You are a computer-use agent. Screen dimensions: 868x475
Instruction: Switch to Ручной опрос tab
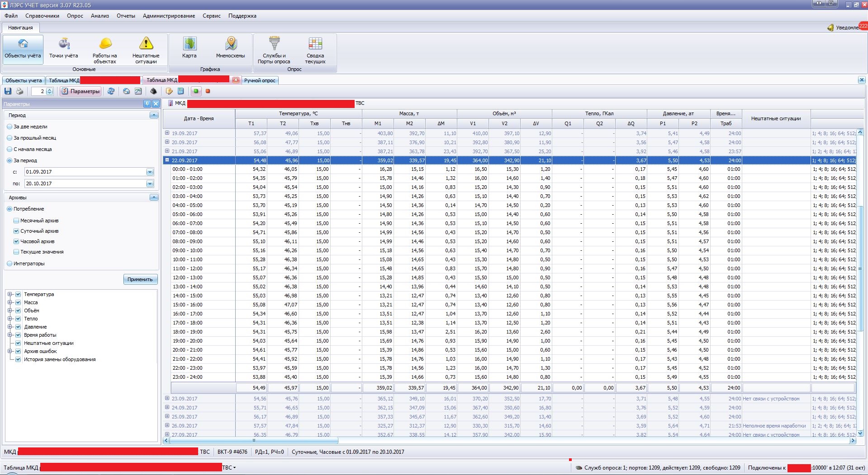(x=260, y=80)
